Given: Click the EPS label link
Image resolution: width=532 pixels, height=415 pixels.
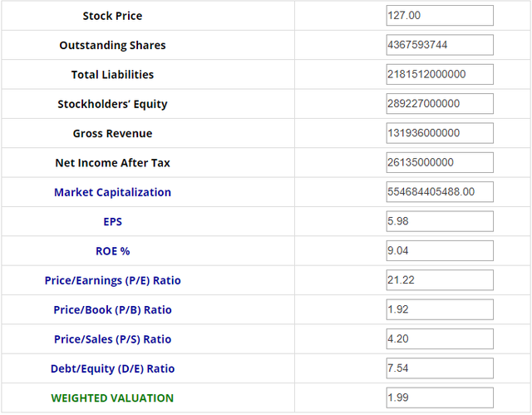Looking at the screenshot, I should click(x=112, y=222).
